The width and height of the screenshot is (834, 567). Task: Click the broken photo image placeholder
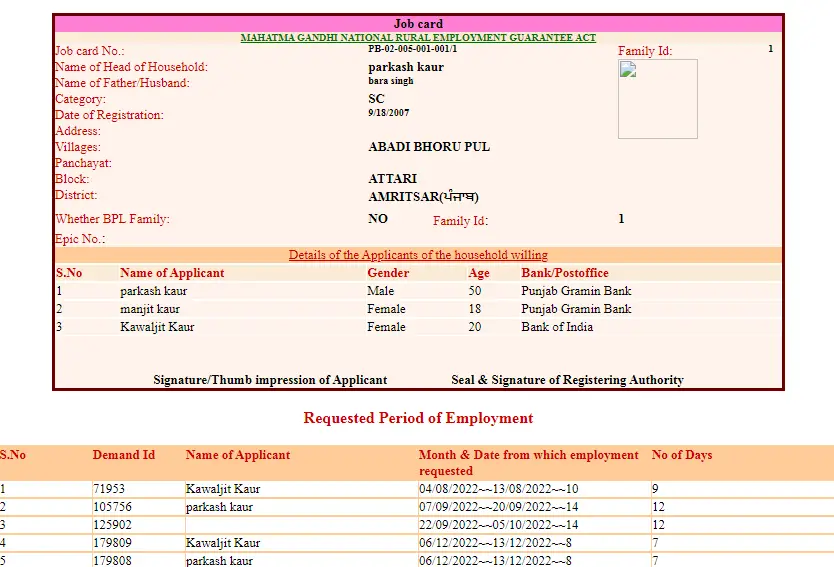point(657,99)
